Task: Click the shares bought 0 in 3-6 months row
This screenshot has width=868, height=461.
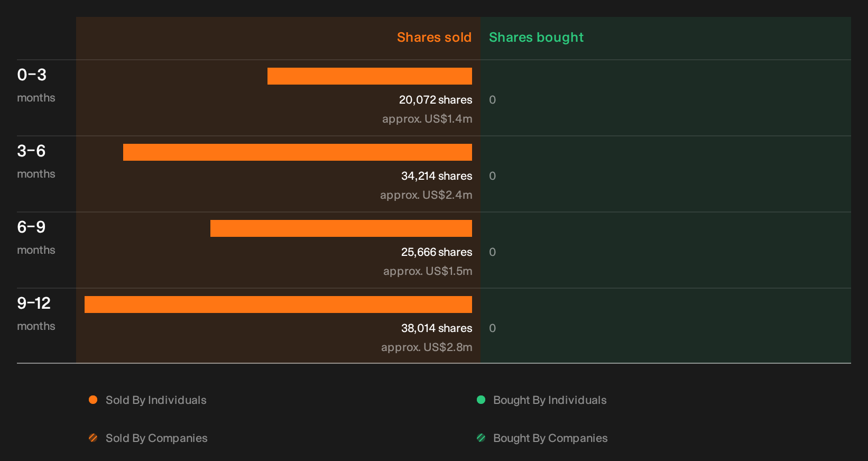Action: [x=492, y=176]
